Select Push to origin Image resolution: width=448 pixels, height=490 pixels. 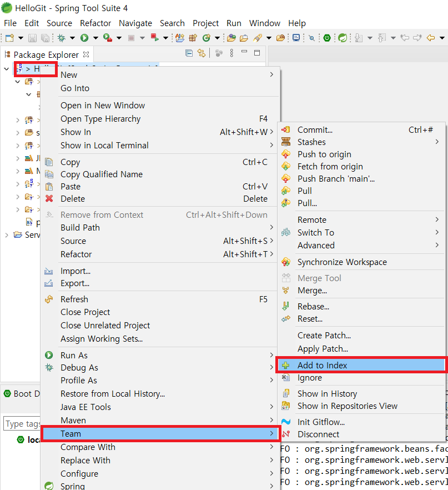point(361,154)
